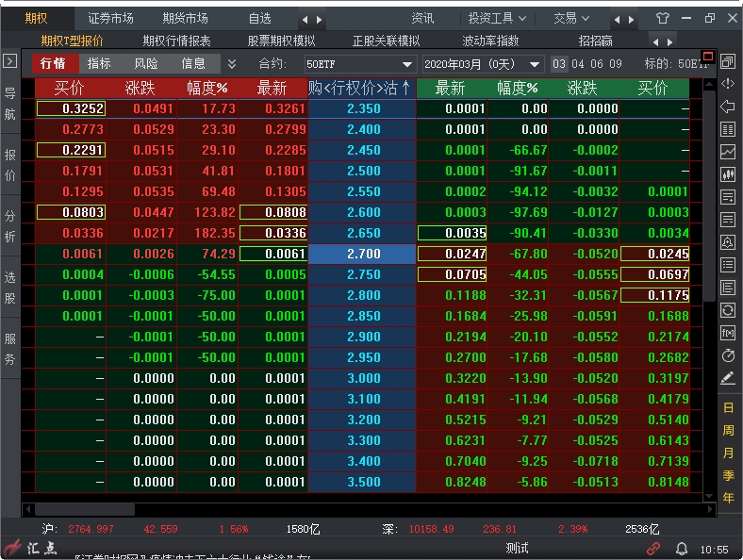Select the pencil drawing tool icon
Image resolution: width=743 pixels, height=560 pixels.
pyautogui.click(x=727, y=378)
